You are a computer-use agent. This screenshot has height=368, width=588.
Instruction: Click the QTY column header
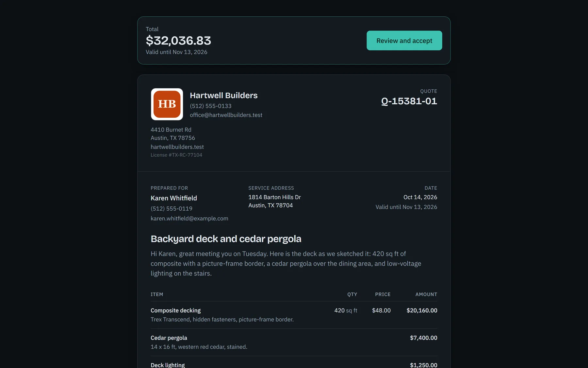tap(352, 294)
